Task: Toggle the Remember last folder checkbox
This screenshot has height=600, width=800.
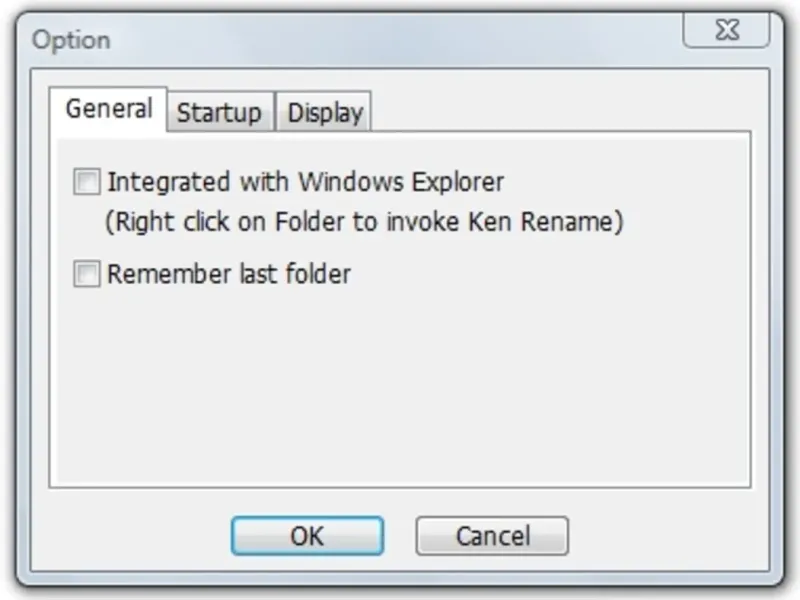Action: [x=88, y=275]
